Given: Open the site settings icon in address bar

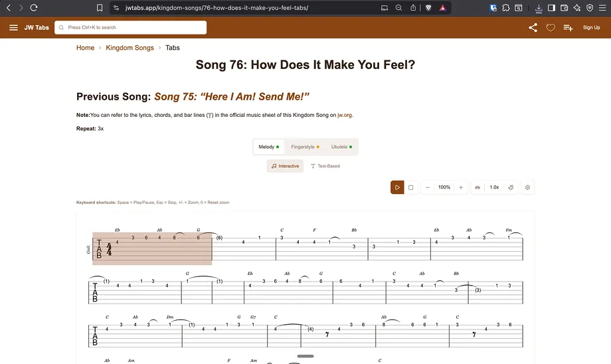Looking at the screenshot, I should [x=116, y=8].
